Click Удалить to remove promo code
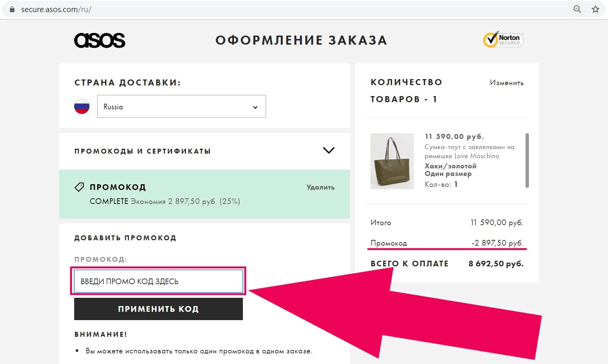Viewport: 608px width, 364px height. 320,187
